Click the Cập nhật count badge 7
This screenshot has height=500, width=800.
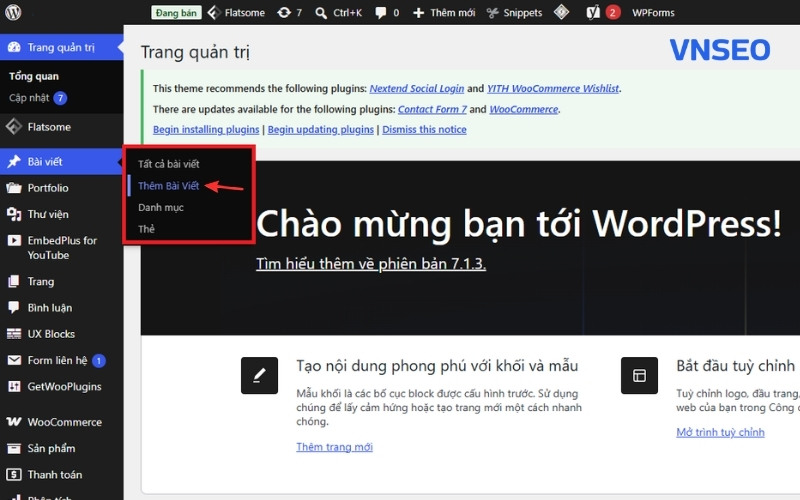60,98
